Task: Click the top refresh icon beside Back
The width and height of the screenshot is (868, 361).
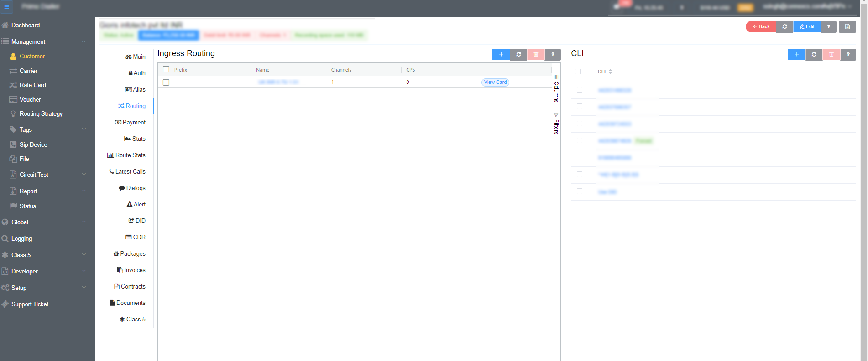Action: pyautogui.click(x=784, y=26)
